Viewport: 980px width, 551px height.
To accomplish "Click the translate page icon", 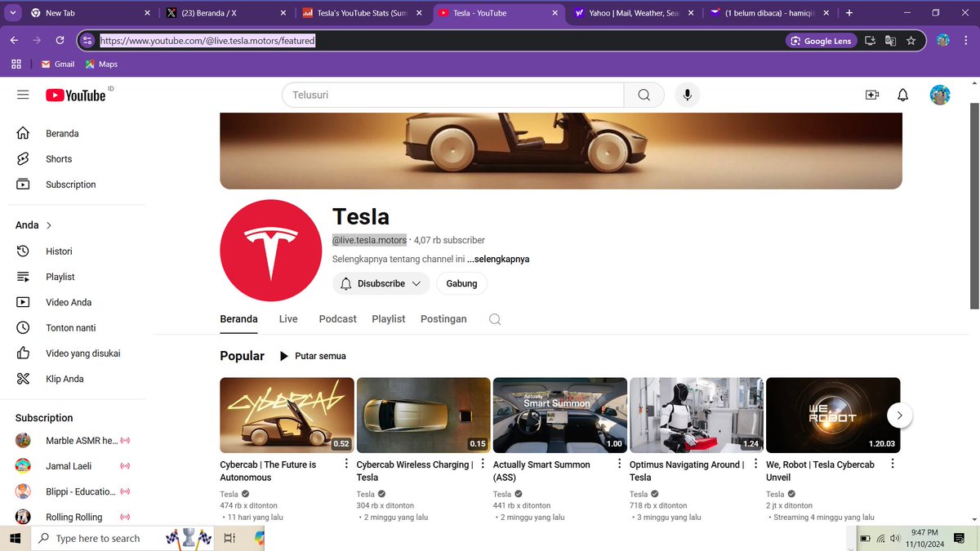I will coord(891,40).
